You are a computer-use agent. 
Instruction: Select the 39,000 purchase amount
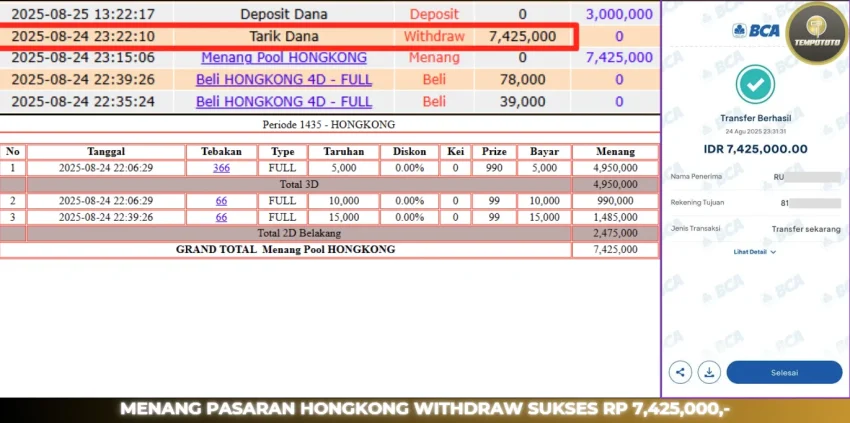tap(522, 101)
